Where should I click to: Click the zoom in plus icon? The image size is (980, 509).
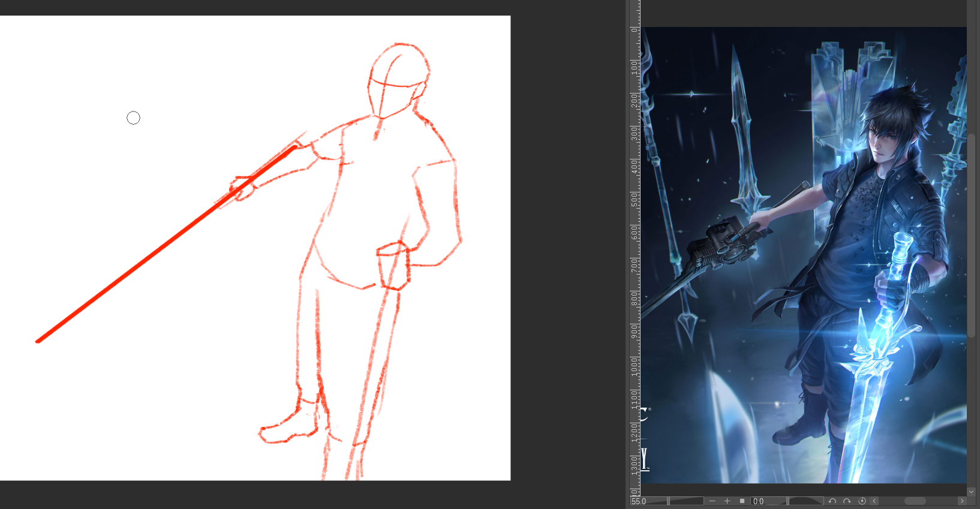coord(727,501)
